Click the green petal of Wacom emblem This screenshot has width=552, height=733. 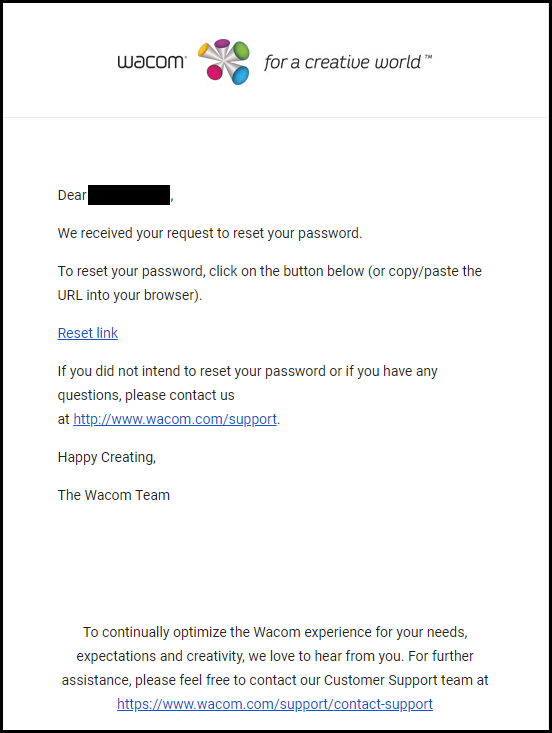[240, 50]
